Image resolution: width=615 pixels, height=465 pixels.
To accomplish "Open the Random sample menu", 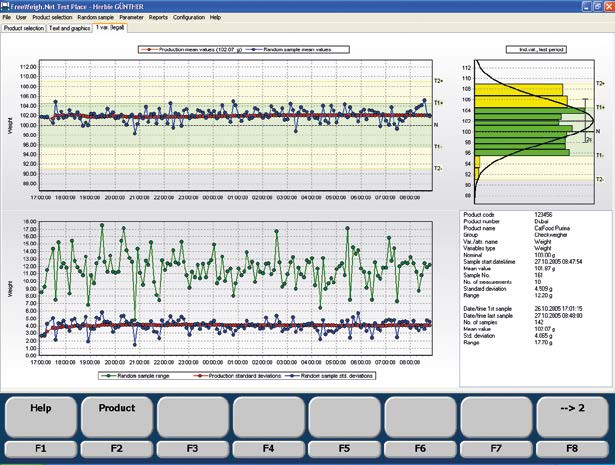I will pyautogui.click(x=95, y=17).
